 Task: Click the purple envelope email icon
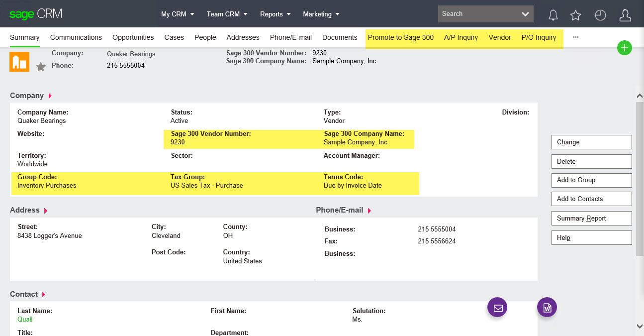point(497,307)
